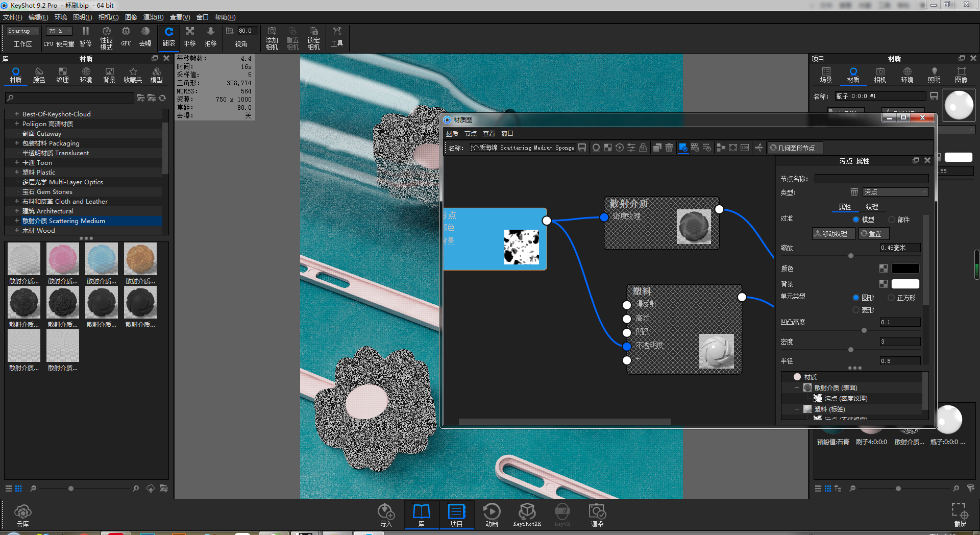Click the 重置 reset button in properties panel
This screenshot has width=980, height=535.
[873, 233]
